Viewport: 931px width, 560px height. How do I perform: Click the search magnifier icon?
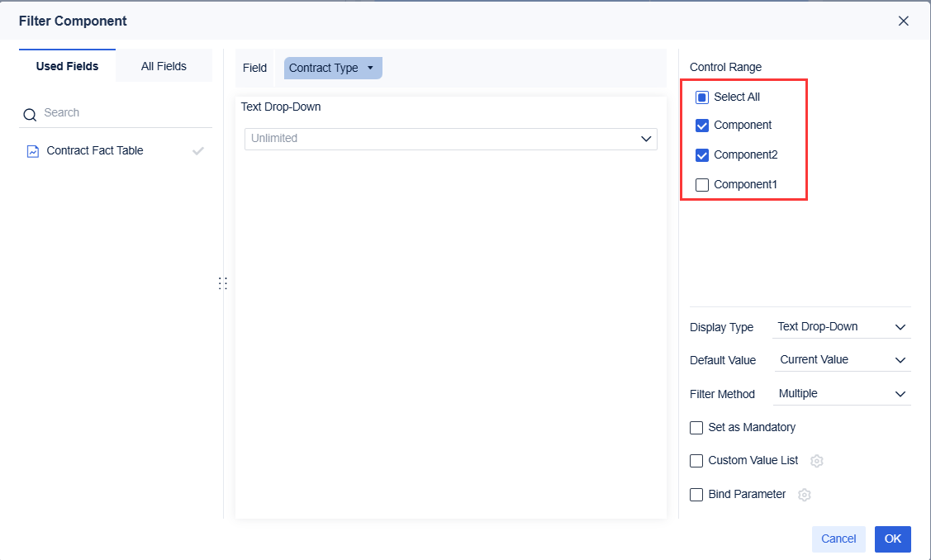[30, 112]
